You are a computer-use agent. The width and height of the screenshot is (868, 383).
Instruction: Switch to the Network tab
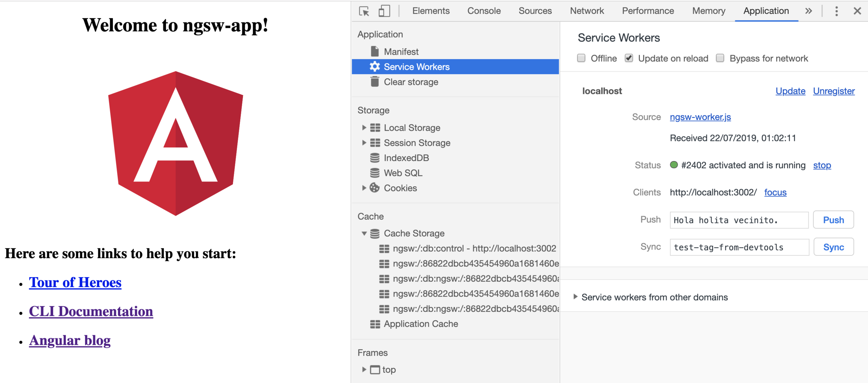(587, 11)
